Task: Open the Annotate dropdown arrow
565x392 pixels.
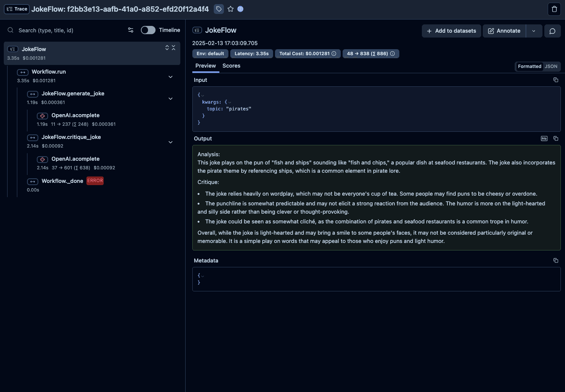Action: coord(534,31)
